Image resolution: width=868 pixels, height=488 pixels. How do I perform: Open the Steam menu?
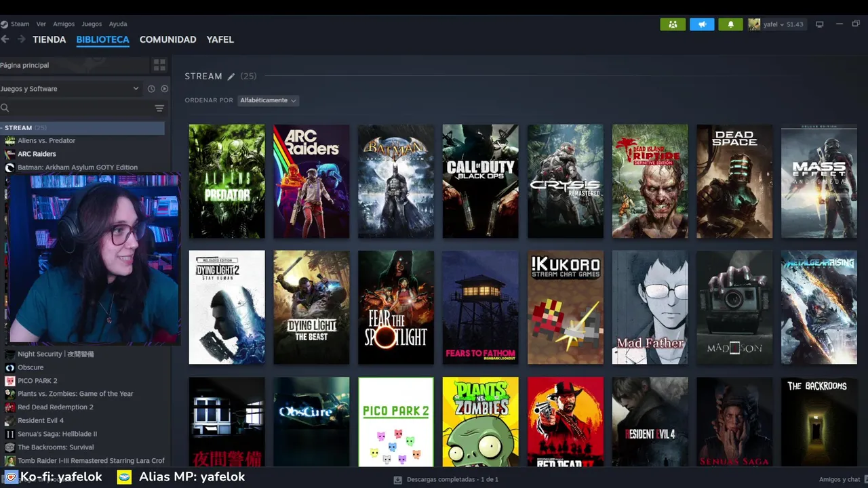point(21,24)
